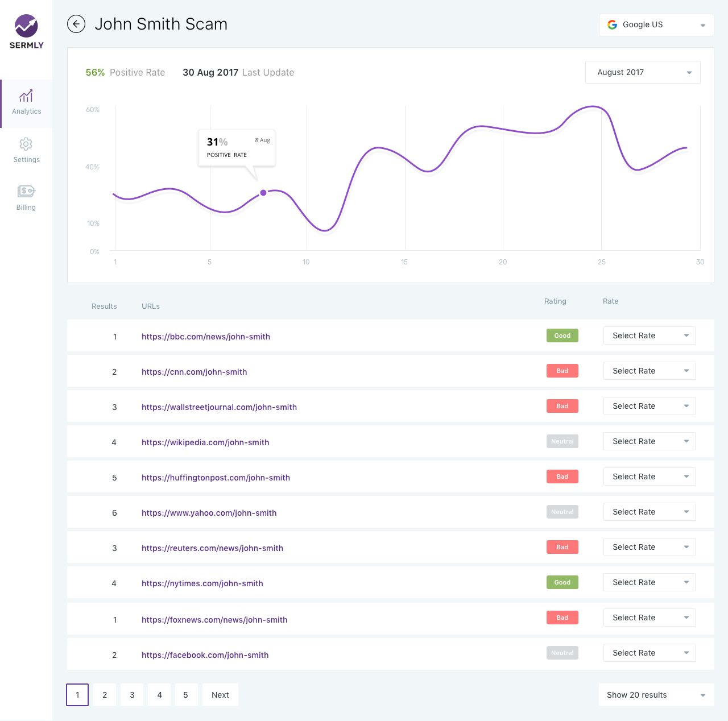Click the 56% Positive Rate text
728x721 pixels.
tap(125, 72)
